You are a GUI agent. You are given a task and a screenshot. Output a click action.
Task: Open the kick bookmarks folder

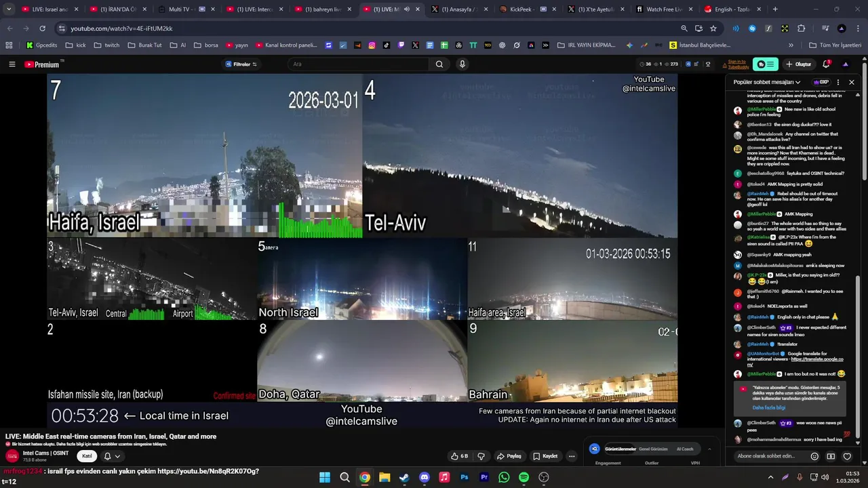click(x=75, y=45)
